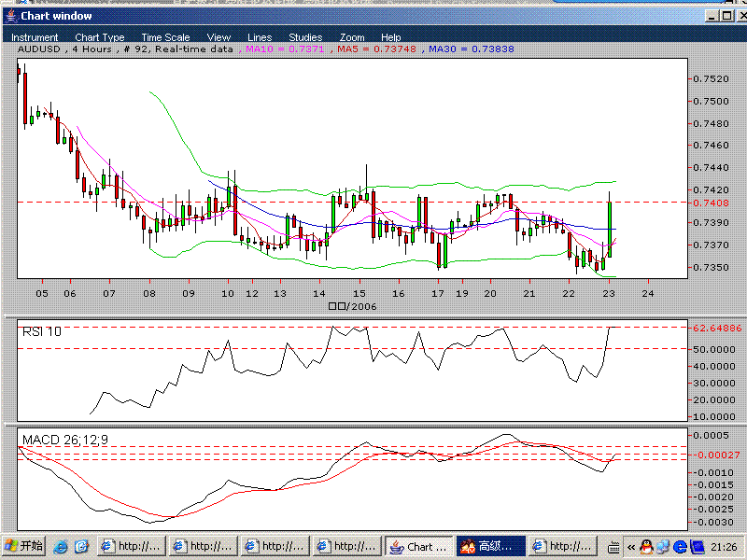Minimize the Chart window

pos(712,16)
